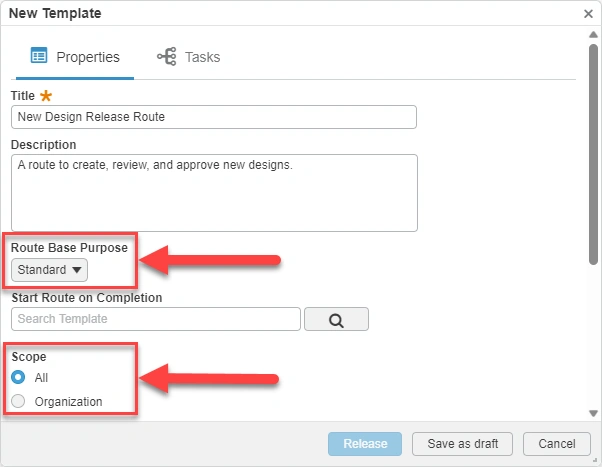Click the orange required asterisk by Title
This screenshot has width=602, height=467.
pyautogui.click(x=46, y=96)
